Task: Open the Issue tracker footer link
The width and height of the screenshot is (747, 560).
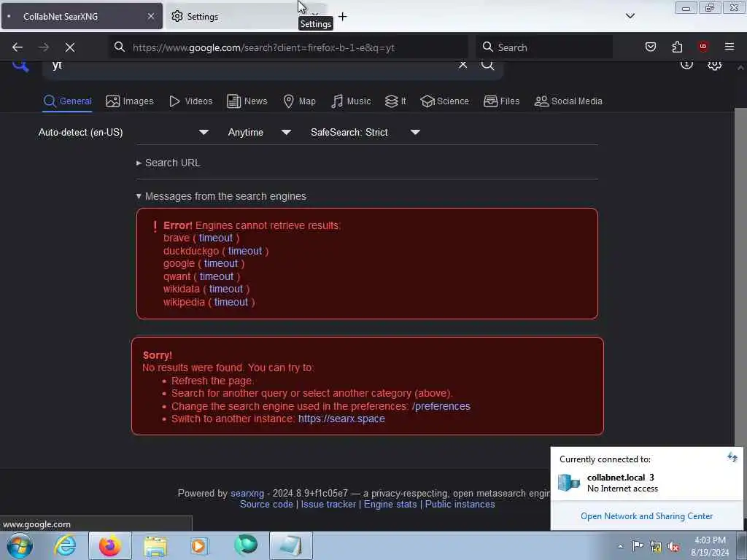Action: [328, 505]
